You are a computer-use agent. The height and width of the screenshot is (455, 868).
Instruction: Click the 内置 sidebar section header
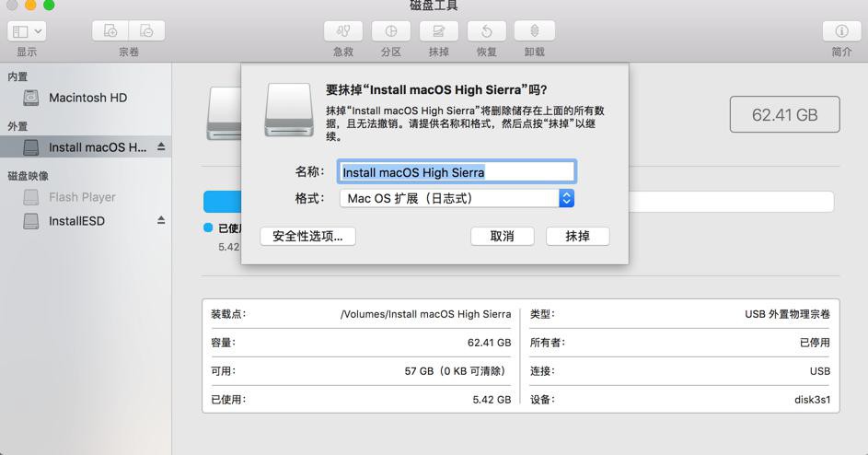pos(17,76)
